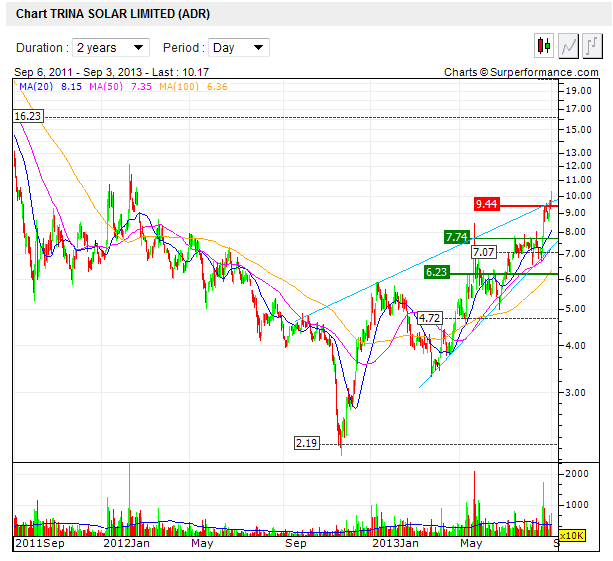Image resolution: width=613 pixels, height=561 pixels.
Task: Click the MA(50) legend label
Action: [106, 86]
